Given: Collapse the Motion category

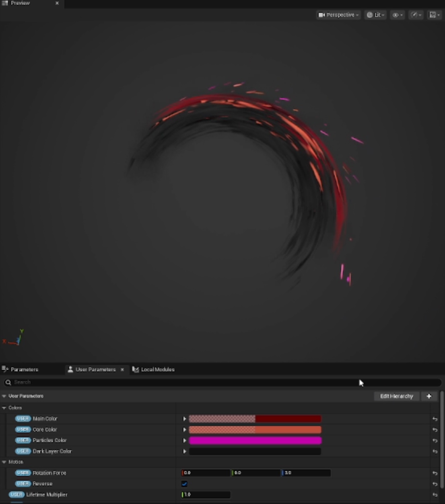Looking at the screenshot, I should [x=4, y=462].
